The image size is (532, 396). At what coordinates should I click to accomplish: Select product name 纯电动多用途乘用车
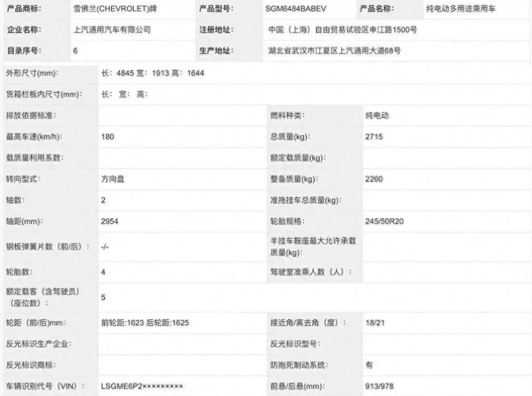[x=461, y=9]
